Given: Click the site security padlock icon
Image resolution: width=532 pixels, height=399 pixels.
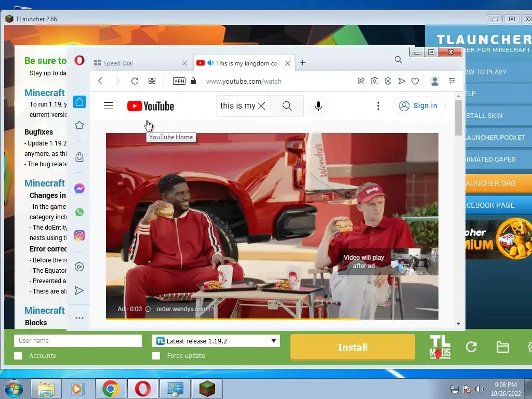Looking at the screenshot, I should click(193, 81).
